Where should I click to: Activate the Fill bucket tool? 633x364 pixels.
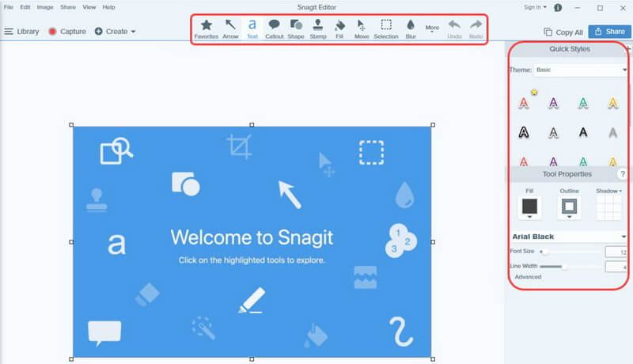pos(339,29)
